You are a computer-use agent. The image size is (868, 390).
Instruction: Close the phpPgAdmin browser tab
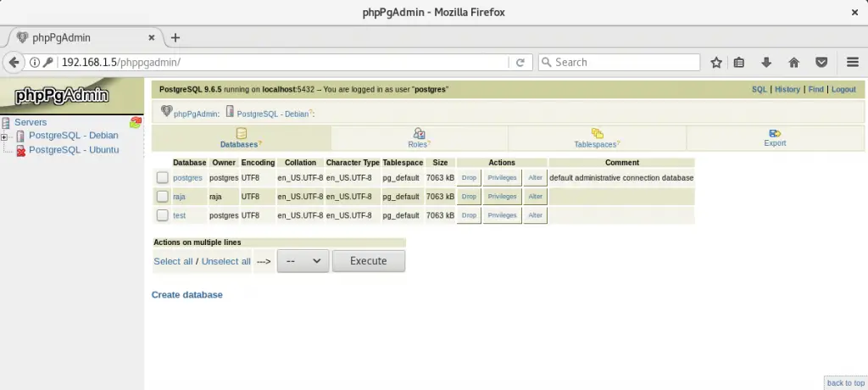click(x=152, y=37)
